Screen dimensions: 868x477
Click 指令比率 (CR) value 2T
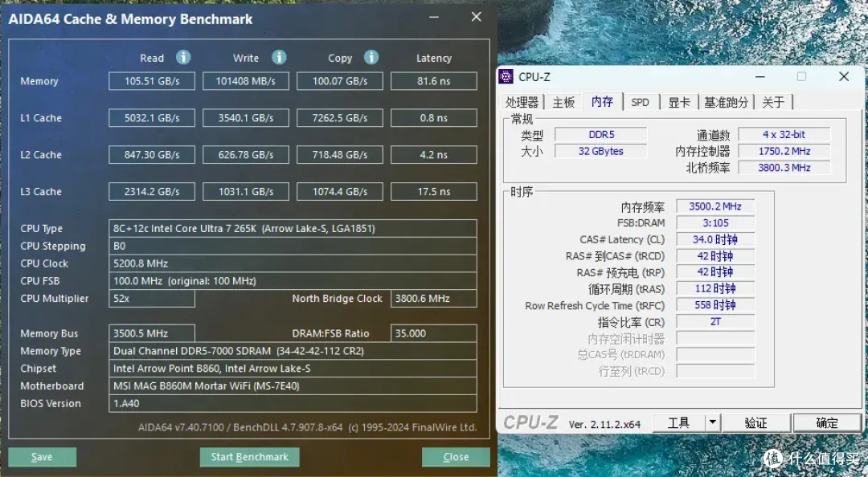pyautogui.click(x=715, y=321)
